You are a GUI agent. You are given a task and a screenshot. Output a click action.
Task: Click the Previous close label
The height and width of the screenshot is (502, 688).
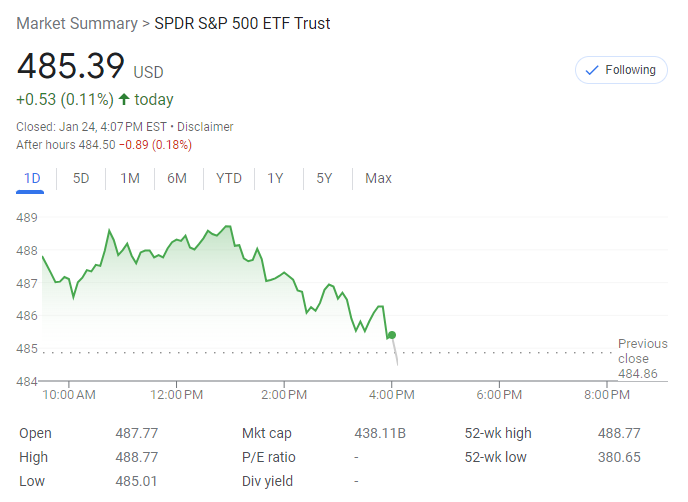click(x=642, y=351)
